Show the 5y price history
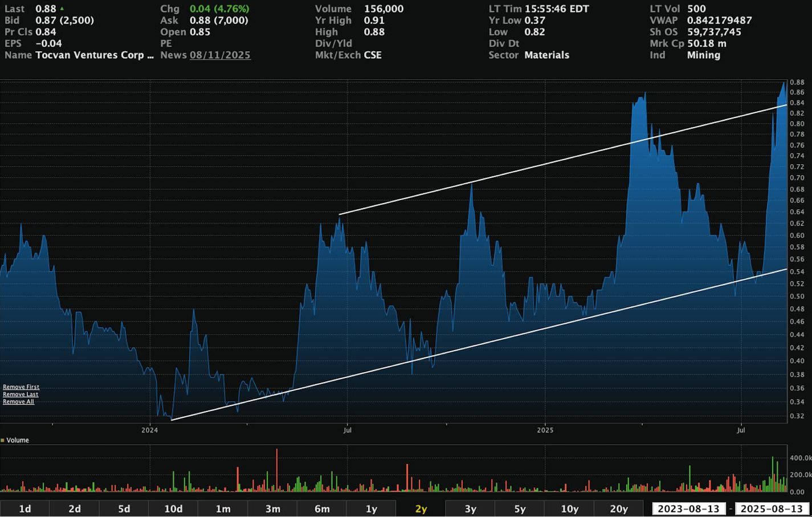 point(520,508)
